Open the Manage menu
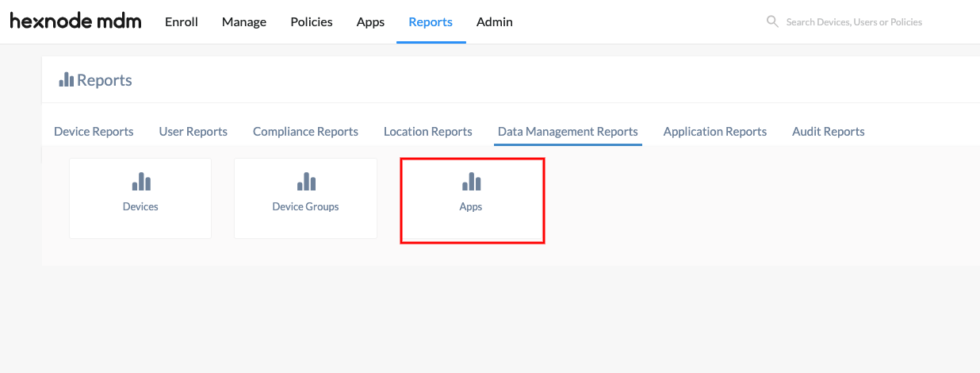The height and width of the screenshot is (373, 980). pos(244,22)
